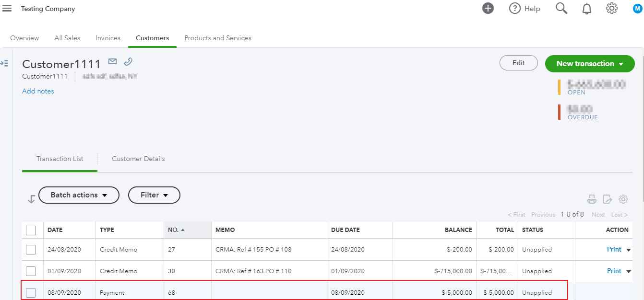
Task: Sort the list by the DUE DATE column
Action: pyautogui.click(x=346, y=230)
